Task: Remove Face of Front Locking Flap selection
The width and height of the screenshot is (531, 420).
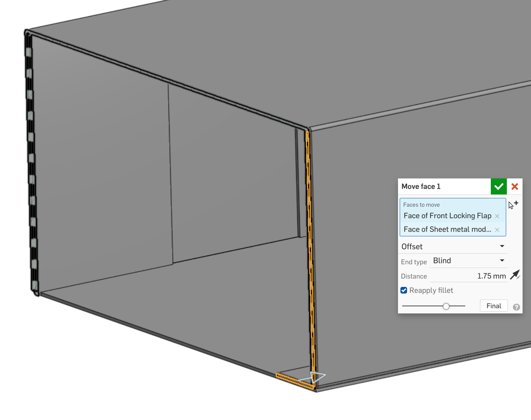Action: [x=497, y=216]
